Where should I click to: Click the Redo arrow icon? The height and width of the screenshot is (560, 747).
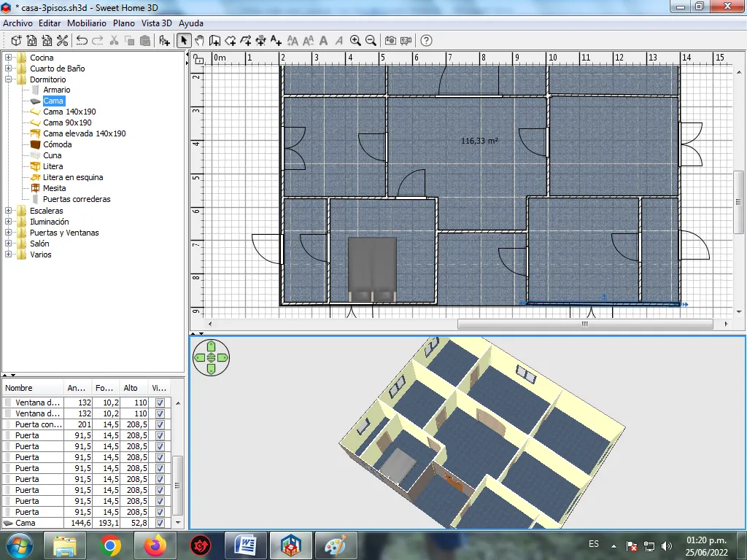click(97, 41)
